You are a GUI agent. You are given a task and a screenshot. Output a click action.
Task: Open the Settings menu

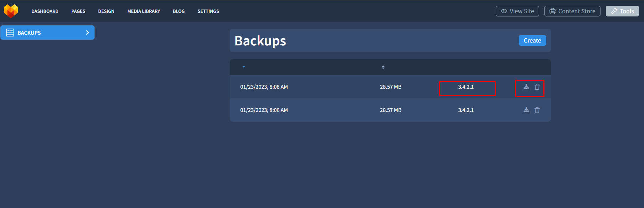point(208,11)
